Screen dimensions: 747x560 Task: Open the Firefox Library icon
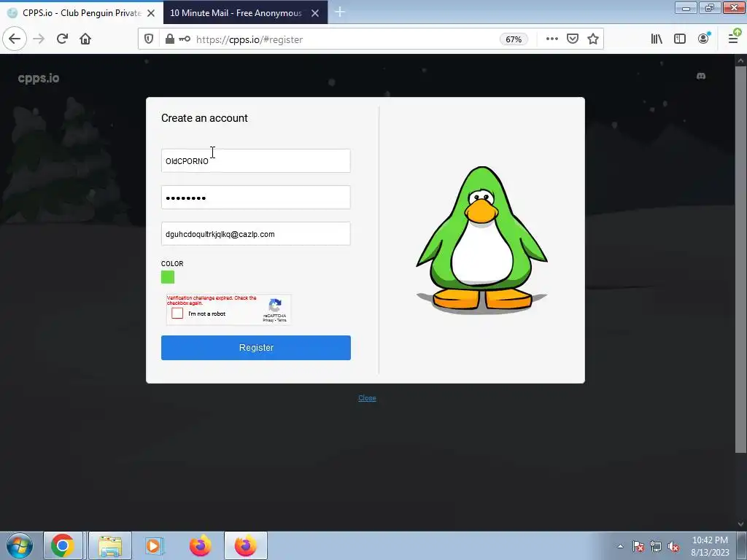click(657, 39)
